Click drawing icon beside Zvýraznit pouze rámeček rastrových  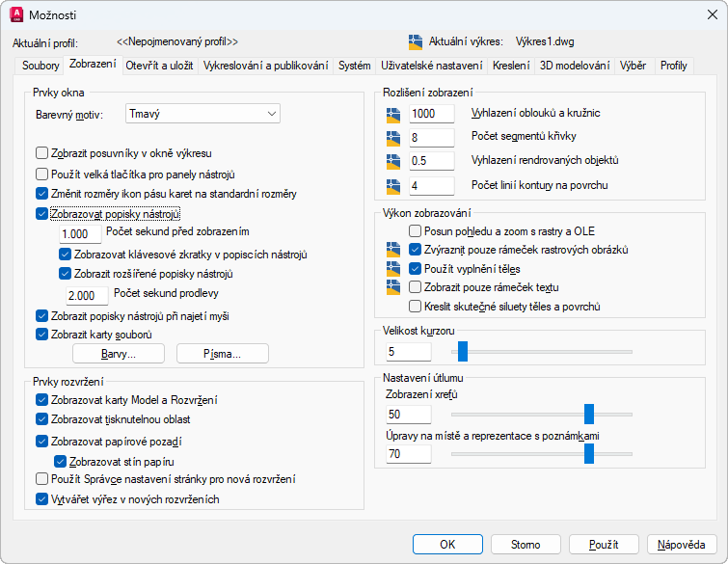click(x=393, y=250)
